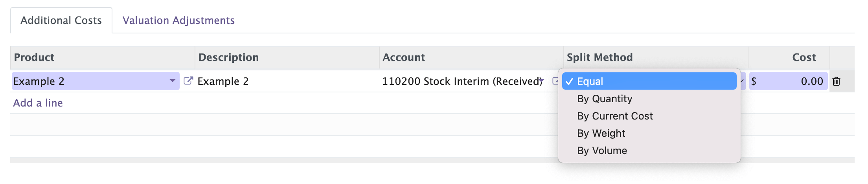Sort by the Product column header
The height and width of the screenshot is (184, 868).
[34, 57]
